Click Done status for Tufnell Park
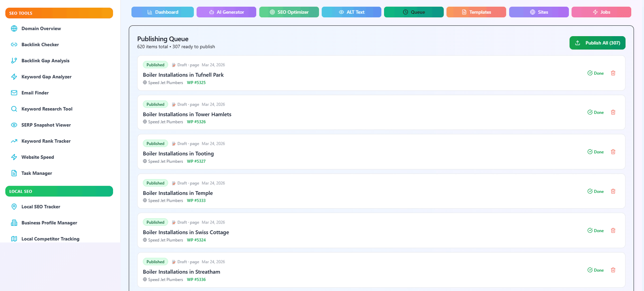This screenshot has width=644, height=291. (595, 73)
